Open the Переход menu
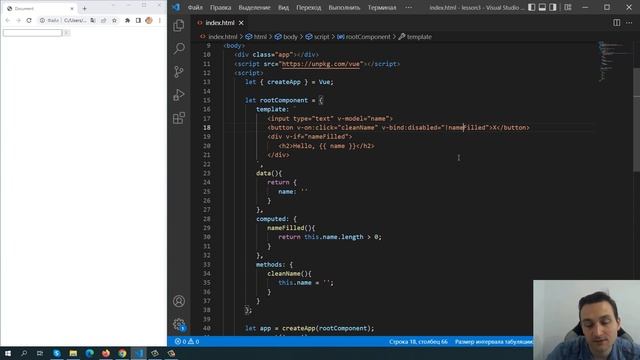Viewport: 640px width, 360px height. coord(309,7)
